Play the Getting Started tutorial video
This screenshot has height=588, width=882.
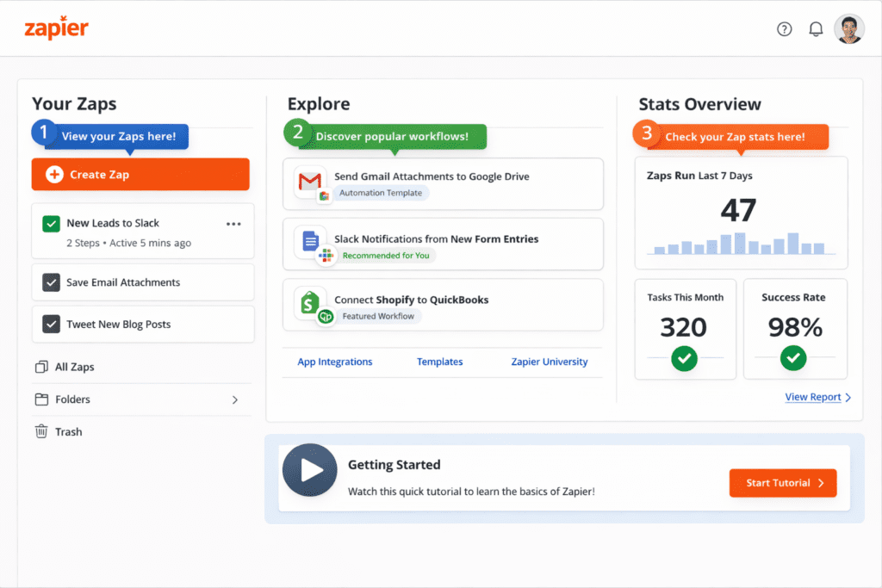click(309, 470)
